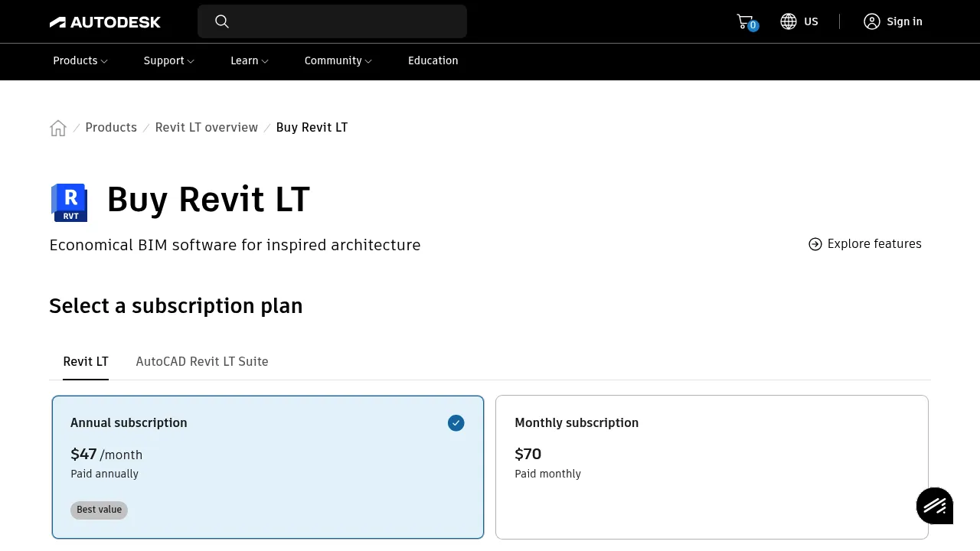The image size is (980, 551).
Task: Click the search magnifier icon
Action: 222,21
